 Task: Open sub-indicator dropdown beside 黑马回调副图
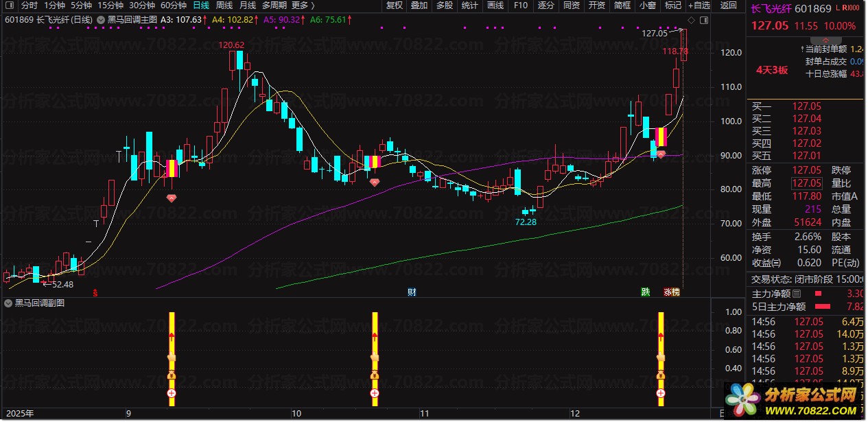(x=8, y=303)
